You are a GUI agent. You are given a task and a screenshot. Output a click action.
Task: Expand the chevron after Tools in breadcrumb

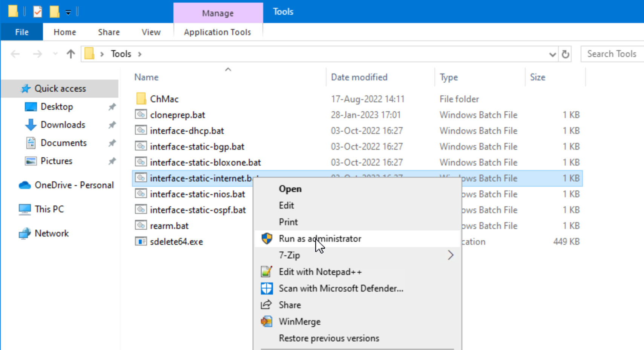140,54
